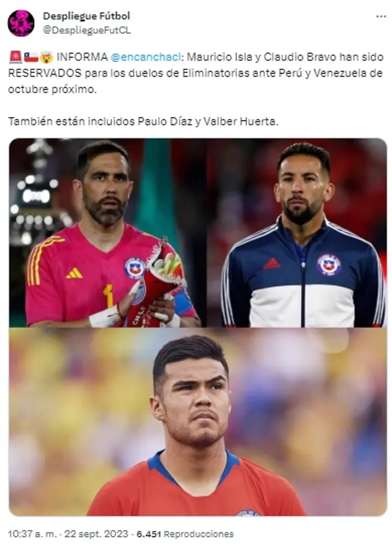Viewport: 392px width, 549px height.
Task: View the 6.451 Reproducciones count
Action: point(185,534)
